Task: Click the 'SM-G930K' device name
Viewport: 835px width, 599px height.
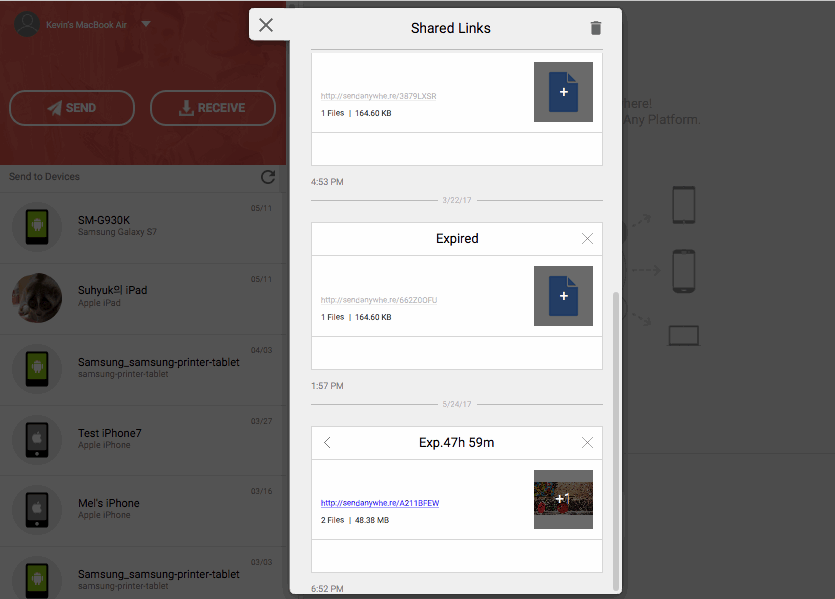Action: point(104,220)
